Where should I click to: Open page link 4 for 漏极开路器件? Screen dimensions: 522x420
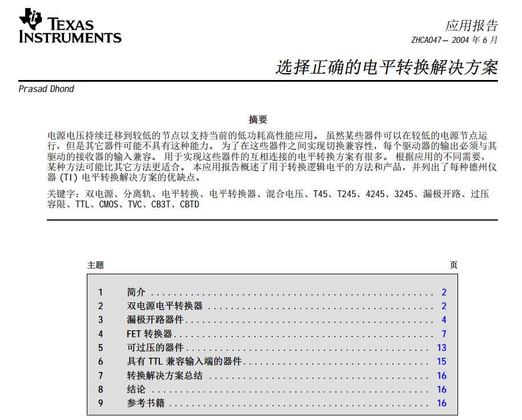pos(444,320)
